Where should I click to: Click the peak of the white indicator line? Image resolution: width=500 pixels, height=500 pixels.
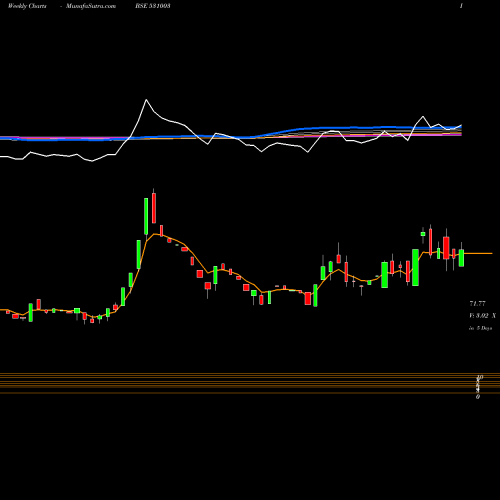tap(146, 100)
